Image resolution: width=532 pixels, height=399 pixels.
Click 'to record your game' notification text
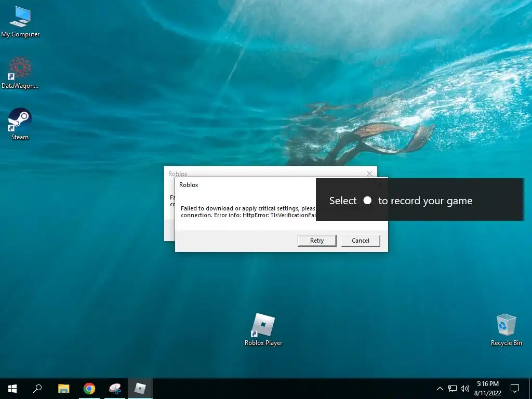point(425,201)
